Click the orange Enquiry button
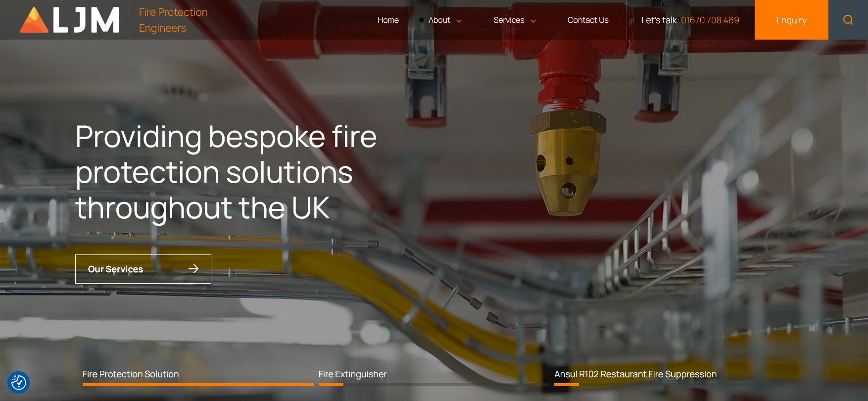Image resolution: width=868 pixels, height=401 pixels. pyautogui.click(x=791, y=20)
